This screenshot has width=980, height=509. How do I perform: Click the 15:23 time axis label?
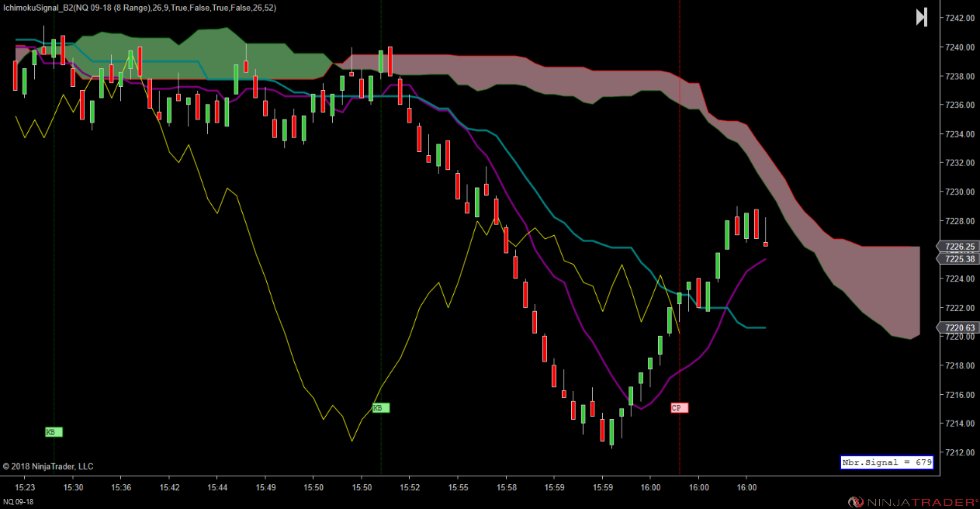(x=26, y=487)
